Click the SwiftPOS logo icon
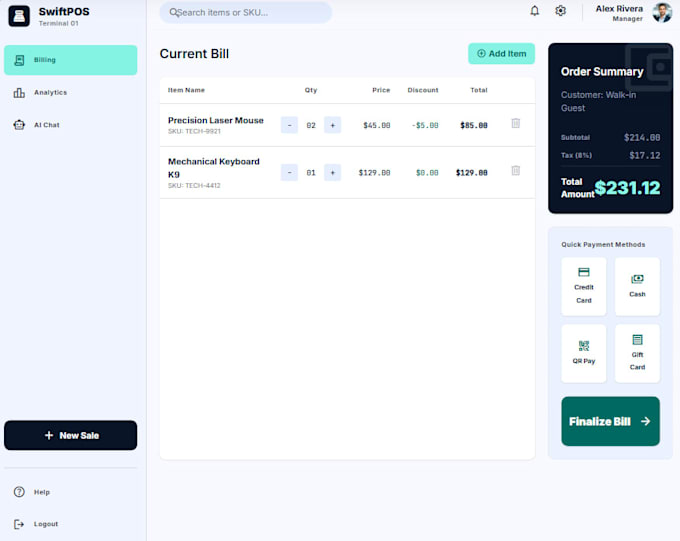The image size is (680, 541). pos(19,16)
